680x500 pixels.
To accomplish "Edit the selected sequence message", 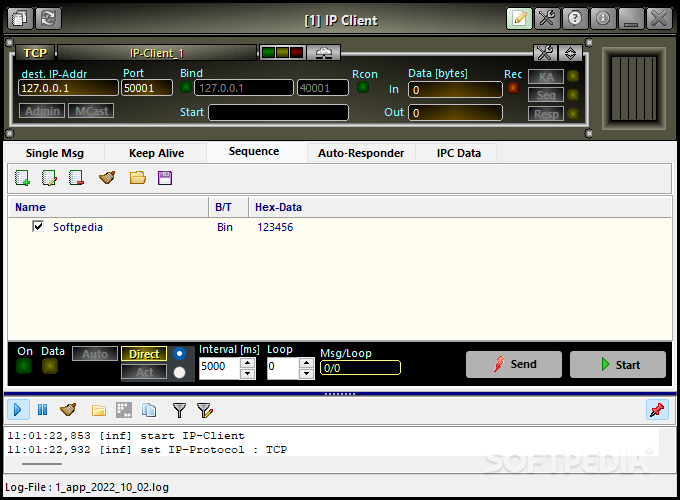I will pos(49,178).
